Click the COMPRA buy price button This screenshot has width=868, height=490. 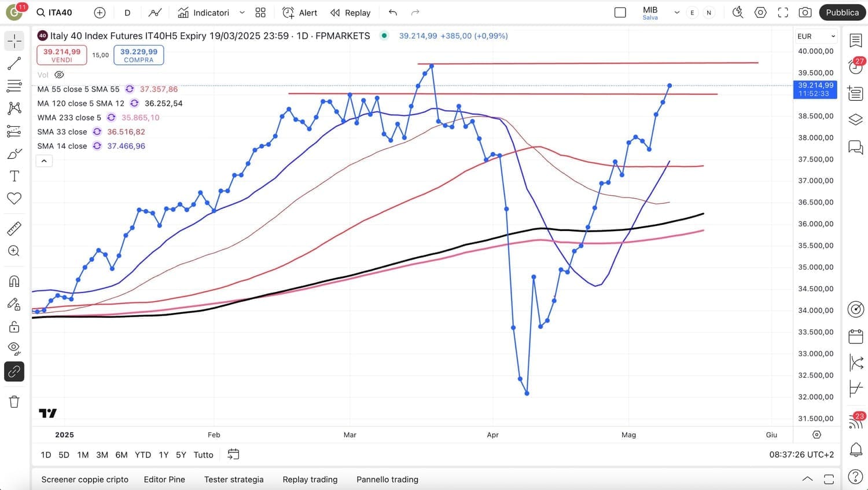pos(139,55)
